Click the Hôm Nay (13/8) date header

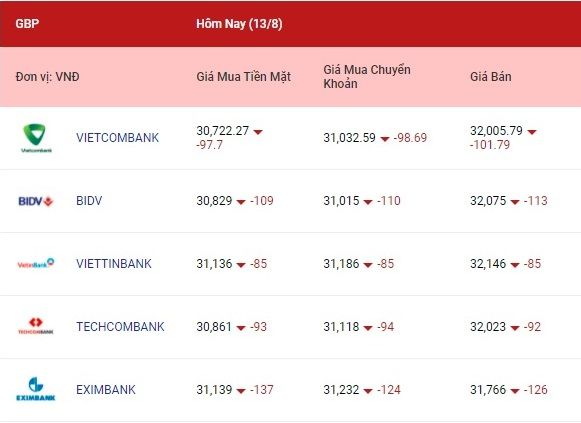click(239, 24)
